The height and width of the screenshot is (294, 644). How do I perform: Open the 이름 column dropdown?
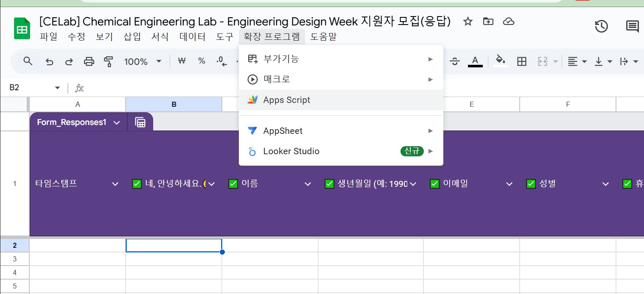tap(308, 184)
